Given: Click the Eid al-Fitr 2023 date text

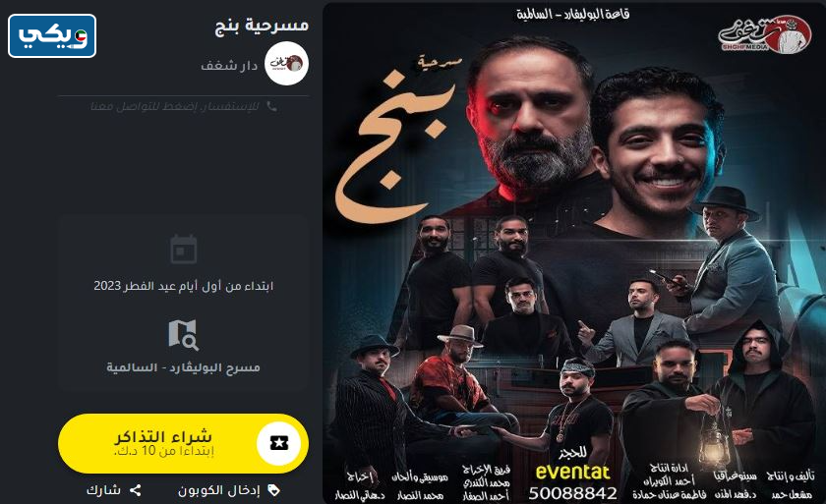Looking at the screenshot, I should 183,286.
